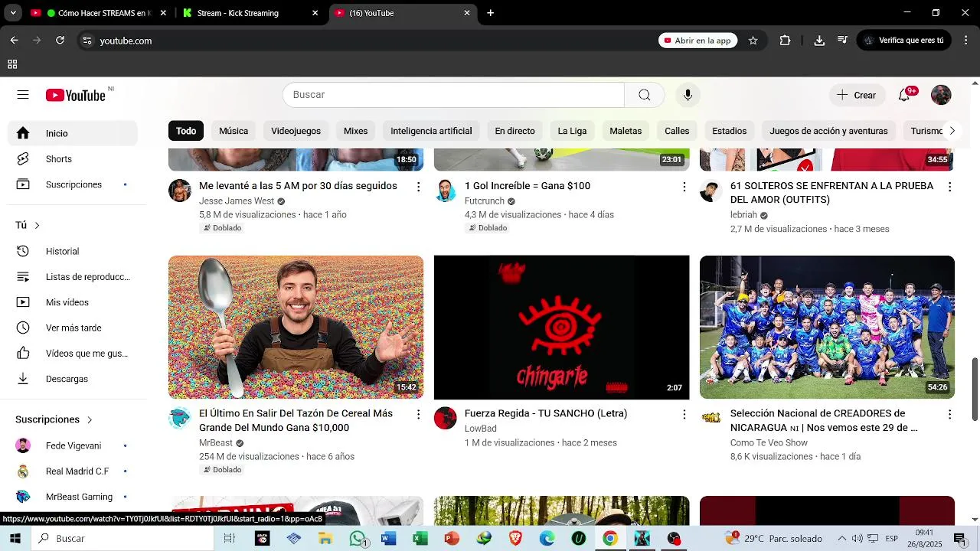Screen dimensions: 980x551
Task: Play Nicaragua creators team thumbnail
Action: click(827, 328)
